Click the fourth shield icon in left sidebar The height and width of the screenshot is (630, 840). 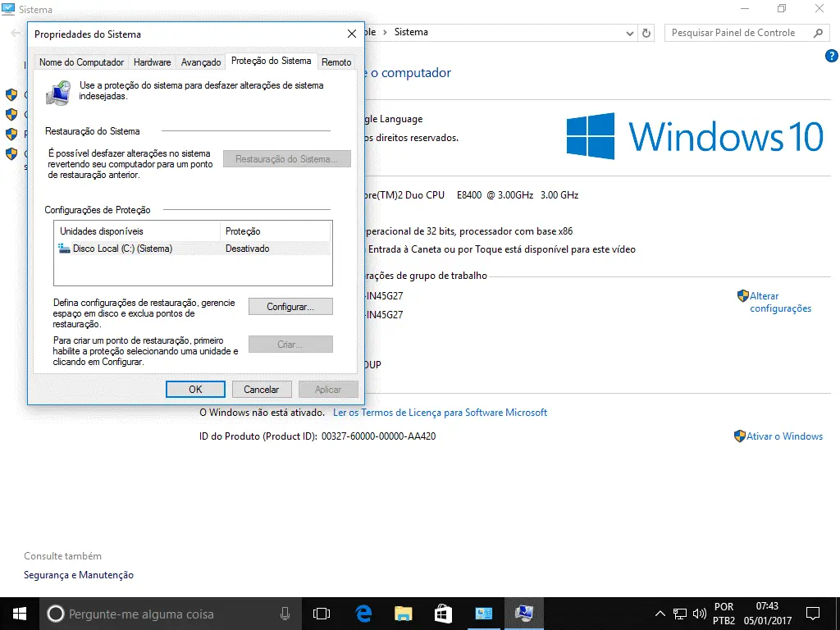click(11, 153)
